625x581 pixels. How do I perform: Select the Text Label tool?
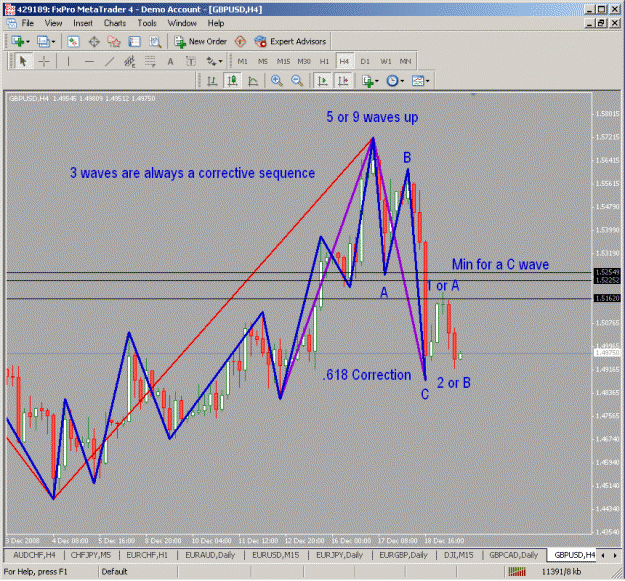[191, 61]
